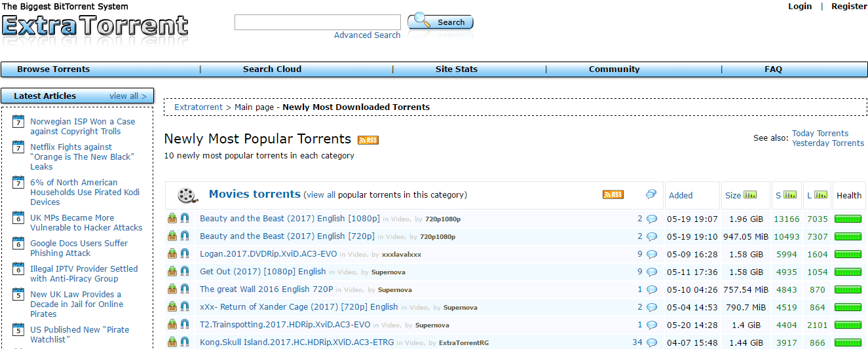This screenshot has height=349, width=868.
Task: Download torrent icon for Logan.2017.DVDRip row
Action: 172,254
